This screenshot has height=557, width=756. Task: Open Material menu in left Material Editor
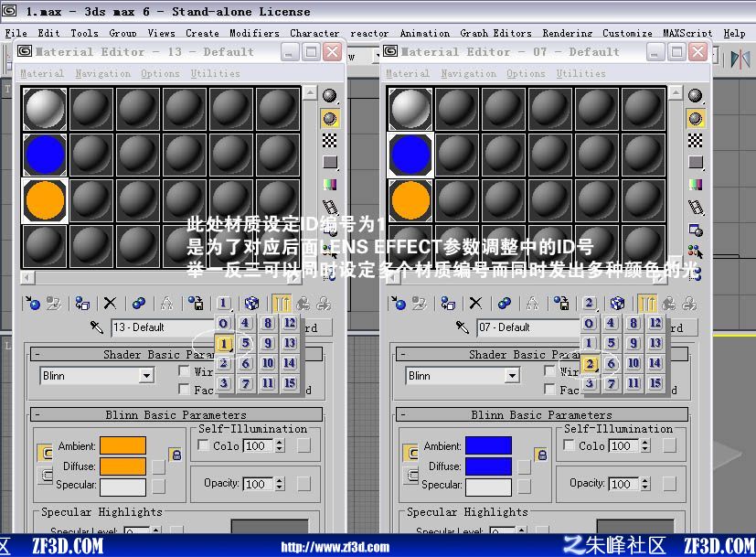(x=42, y=73)
